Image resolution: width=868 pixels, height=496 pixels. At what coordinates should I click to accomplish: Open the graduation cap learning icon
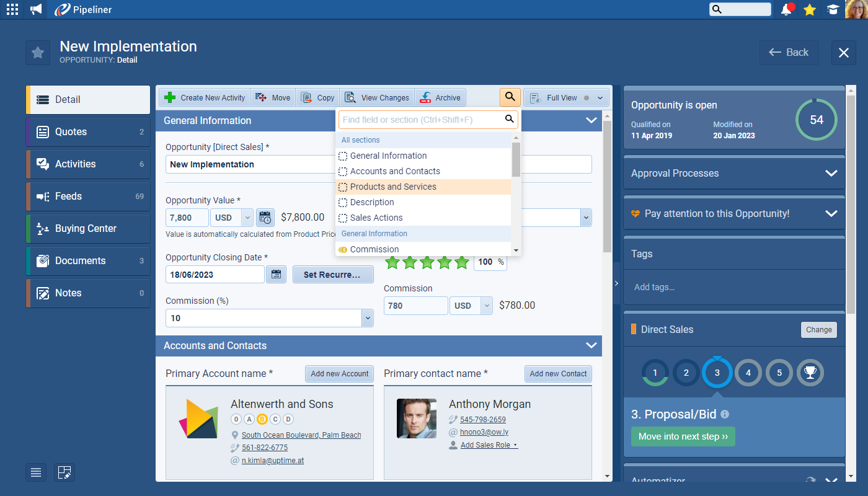click(833, 9)
